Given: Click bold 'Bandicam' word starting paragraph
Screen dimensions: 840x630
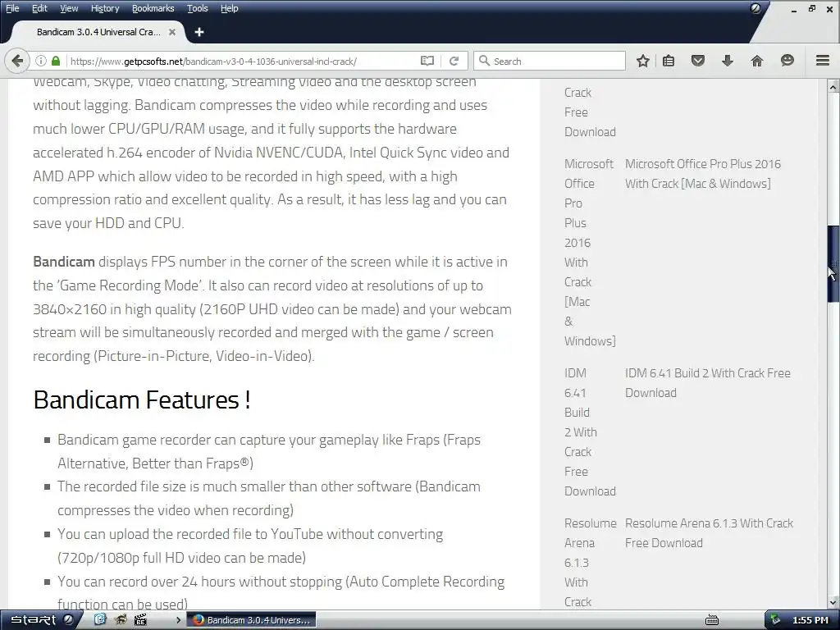Looking at the screenshot, I should [64, 262].
